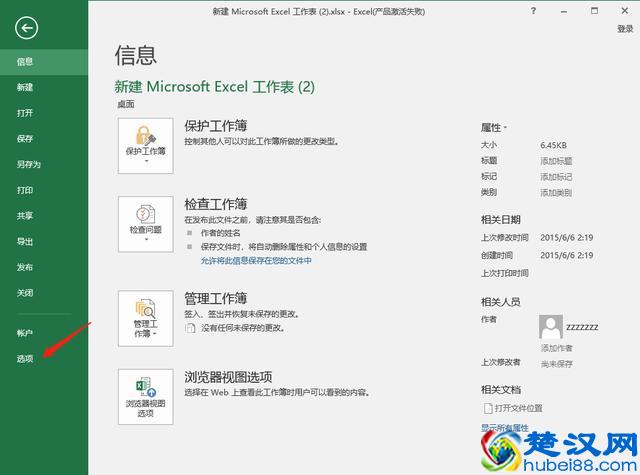640x475 pixels.
Task: Click the 打开文件位置 link
Action: tap(519, 408)
